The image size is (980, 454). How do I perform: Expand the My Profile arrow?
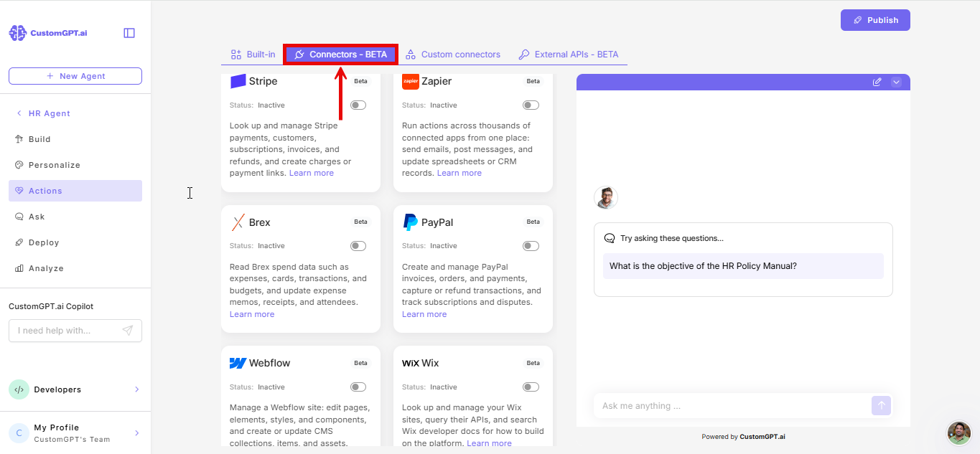[137, 433]
